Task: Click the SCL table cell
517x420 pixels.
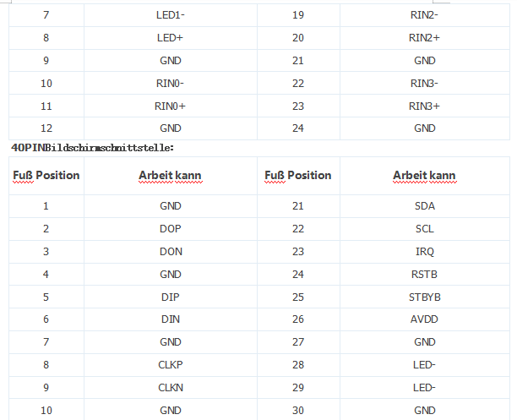Action: point(424,228)
